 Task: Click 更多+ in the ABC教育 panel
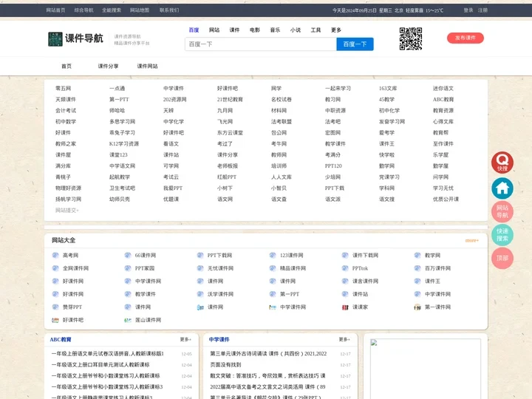[185, 339]
